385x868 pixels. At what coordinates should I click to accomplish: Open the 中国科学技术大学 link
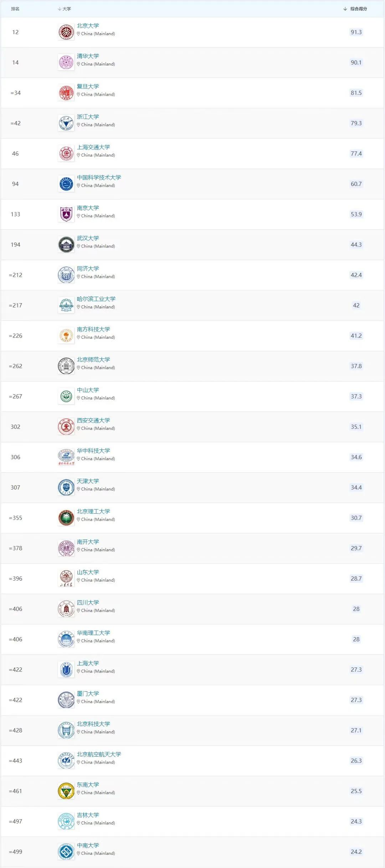coord(99,177)
